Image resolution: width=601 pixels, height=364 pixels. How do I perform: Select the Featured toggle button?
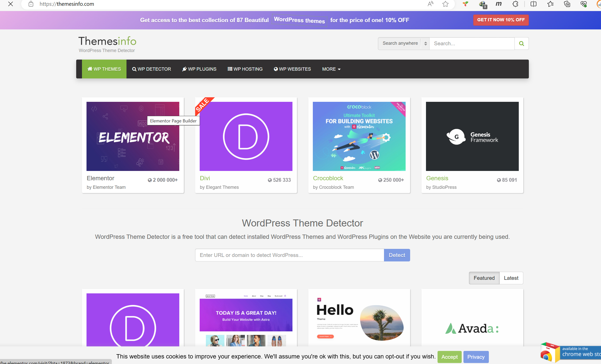[484, 278]
